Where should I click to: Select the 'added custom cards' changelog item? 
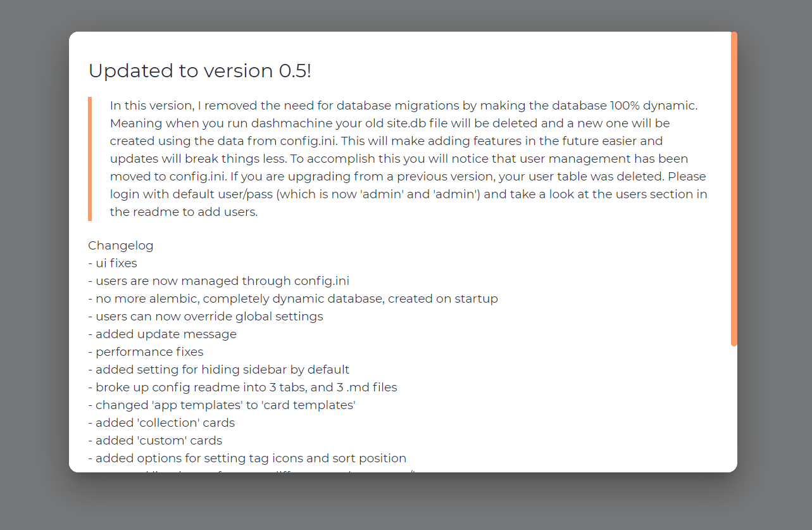coord(155,440)
